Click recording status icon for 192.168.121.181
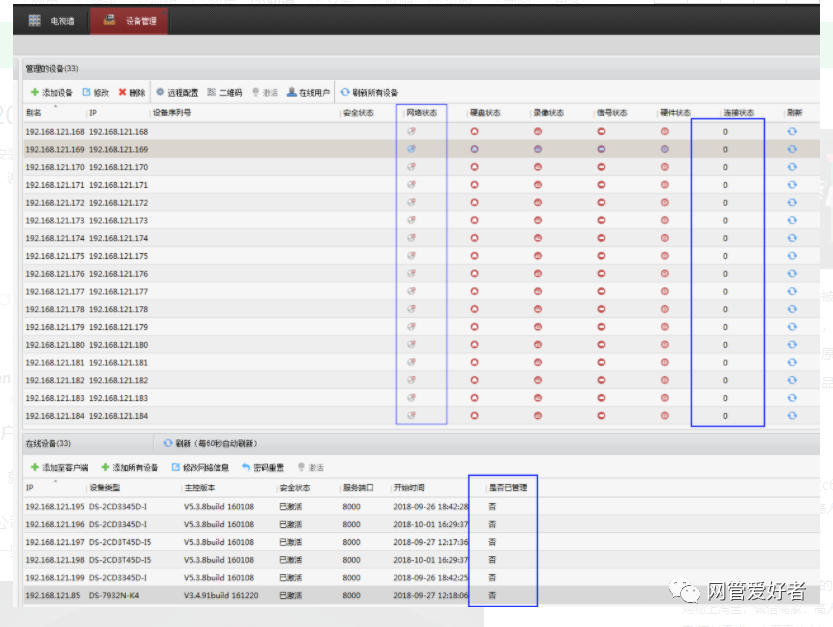Viewport: 833px width, 627px height. (x=538, y=362)
